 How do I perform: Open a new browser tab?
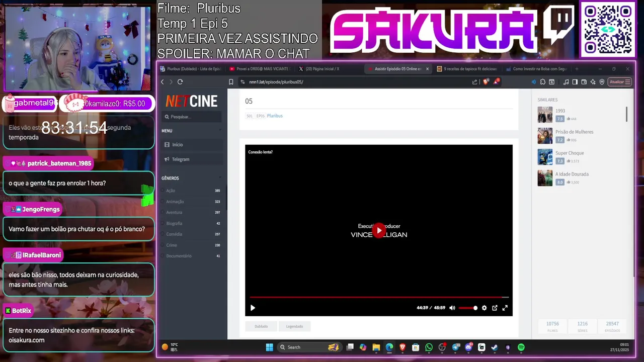(x=577, y=69)
